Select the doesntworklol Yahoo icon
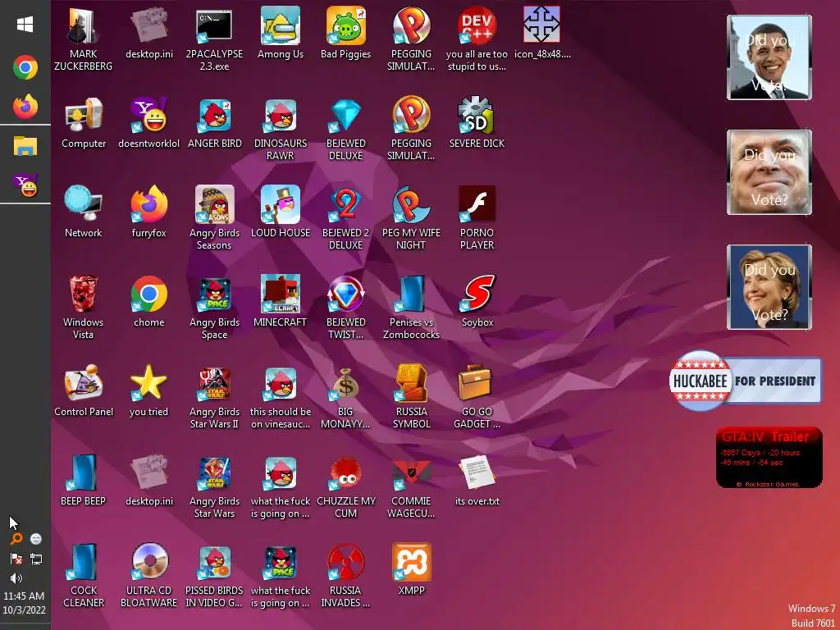The height and width of the screenshot is (630, 840). [149, 123]
